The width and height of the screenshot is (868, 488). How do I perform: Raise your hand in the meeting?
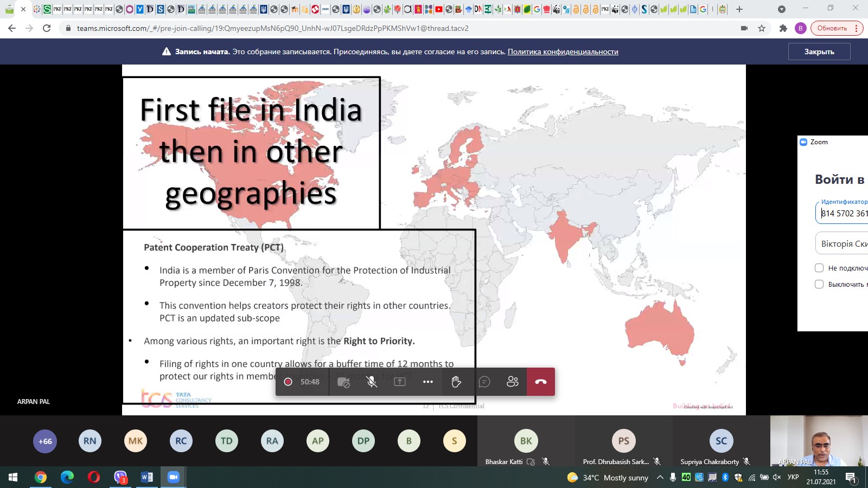click(456, 382)
